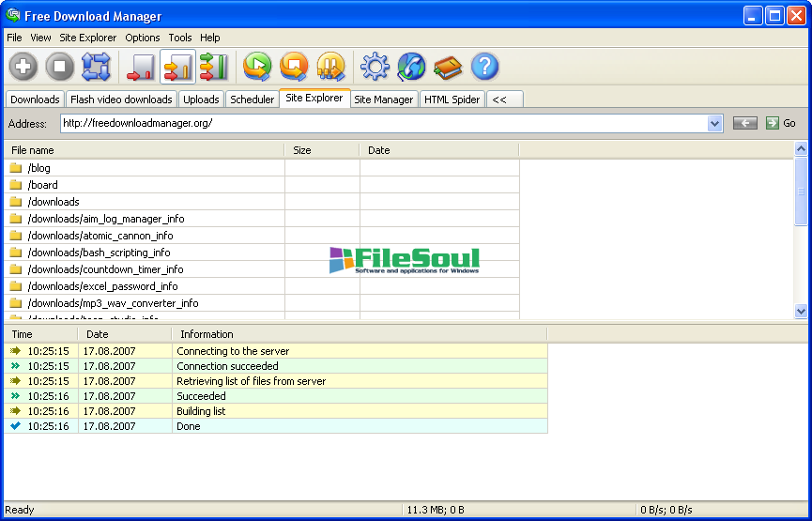This screenshot has height=521, width=812.
Task: Click the green start all downloads icon
Action: pyautogui.click(x=257, y=67)
